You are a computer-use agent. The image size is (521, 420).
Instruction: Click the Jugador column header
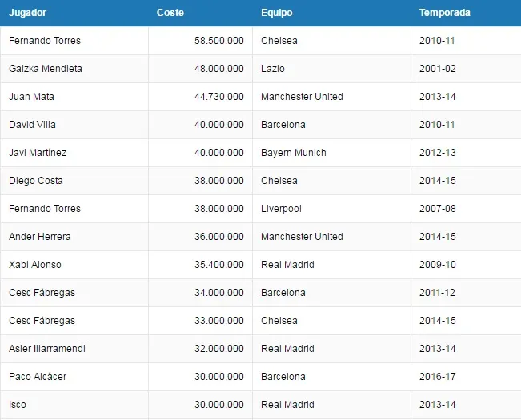[x=27, y=13]
